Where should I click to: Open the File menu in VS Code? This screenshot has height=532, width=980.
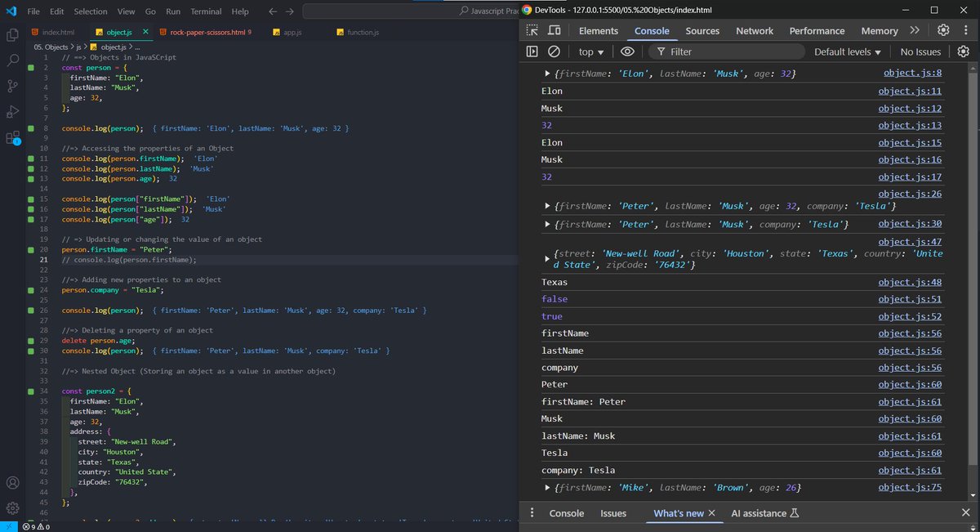point(33,11)
